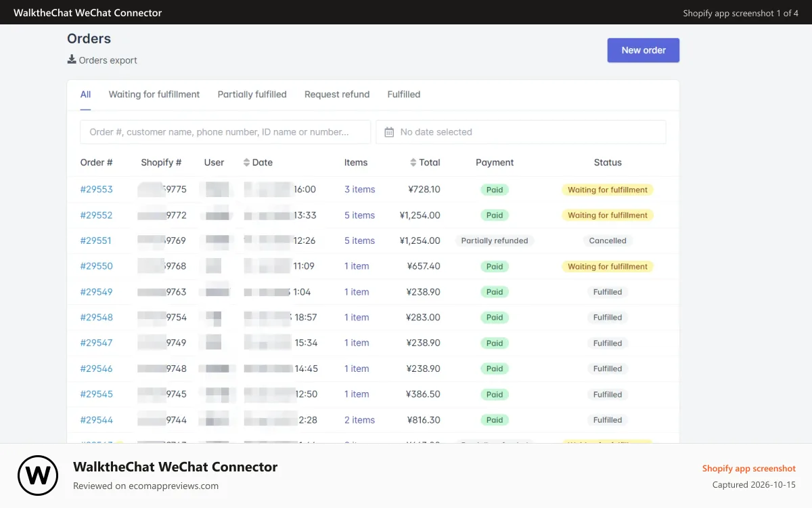Click the User column header
This screenshot has height=508, width=812.
point(214,163)
